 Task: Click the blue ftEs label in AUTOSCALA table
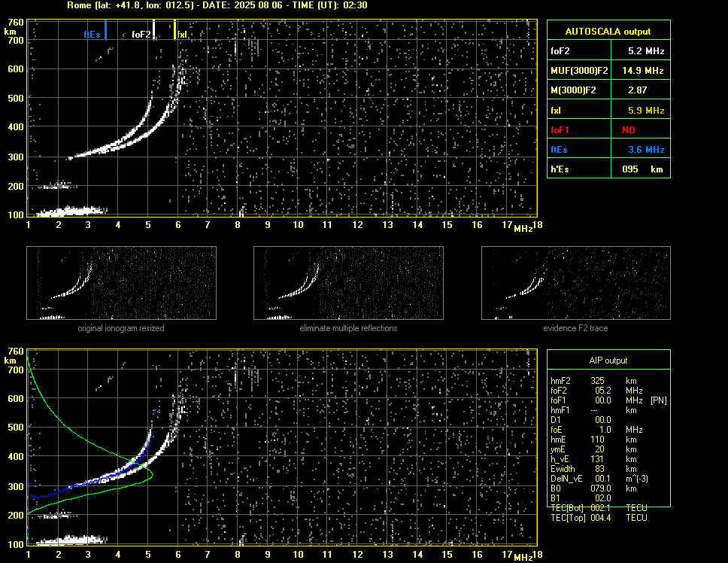(x=559, y=150)
